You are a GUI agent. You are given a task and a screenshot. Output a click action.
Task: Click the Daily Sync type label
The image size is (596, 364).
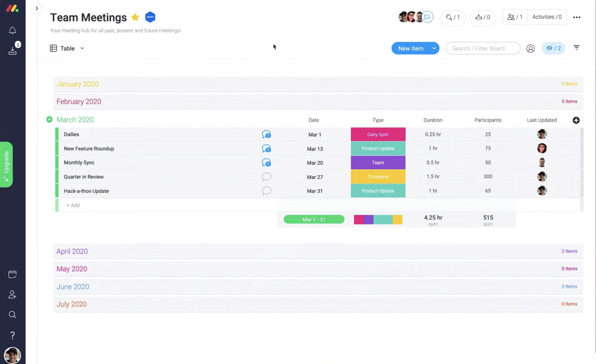coord(378,134)
